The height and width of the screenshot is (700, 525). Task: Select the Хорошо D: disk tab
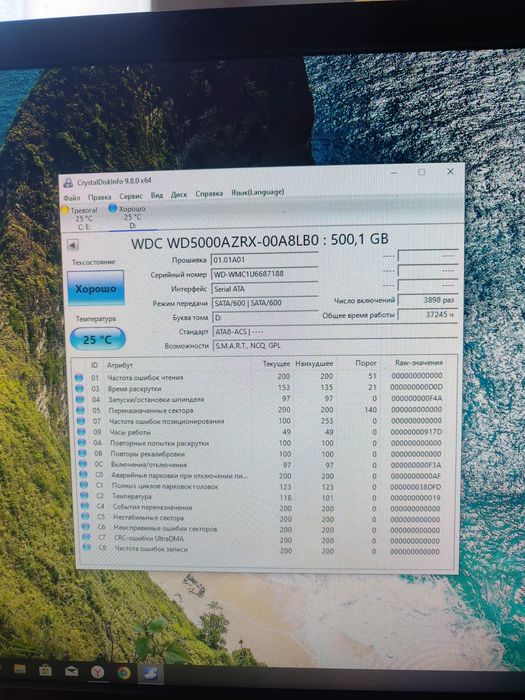129,217
